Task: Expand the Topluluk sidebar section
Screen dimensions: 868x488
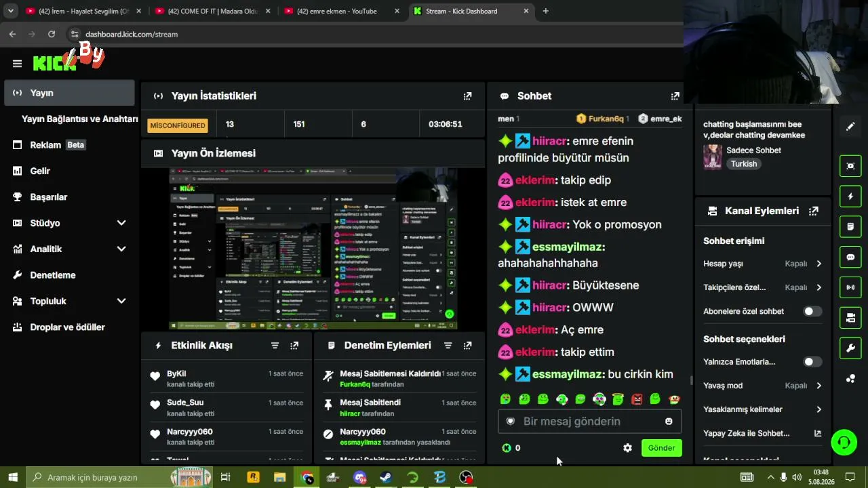Action: pos(121,301)
